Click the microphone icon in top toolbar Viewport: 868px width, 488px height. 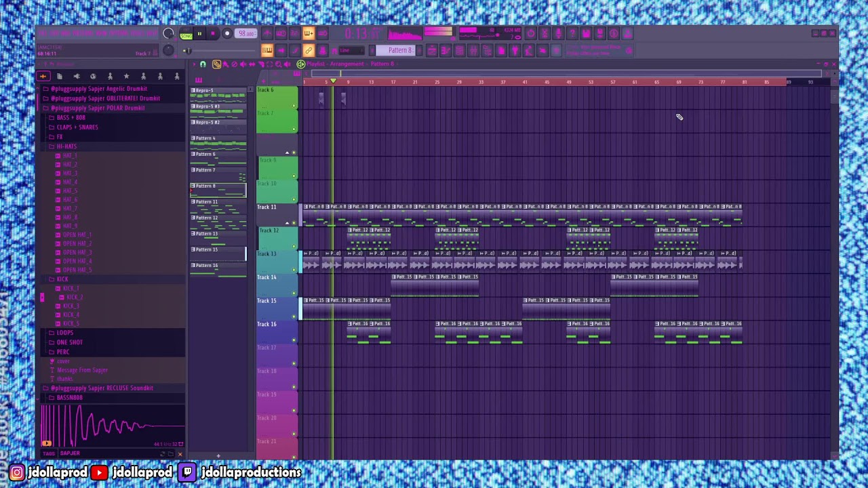(558, 33)
